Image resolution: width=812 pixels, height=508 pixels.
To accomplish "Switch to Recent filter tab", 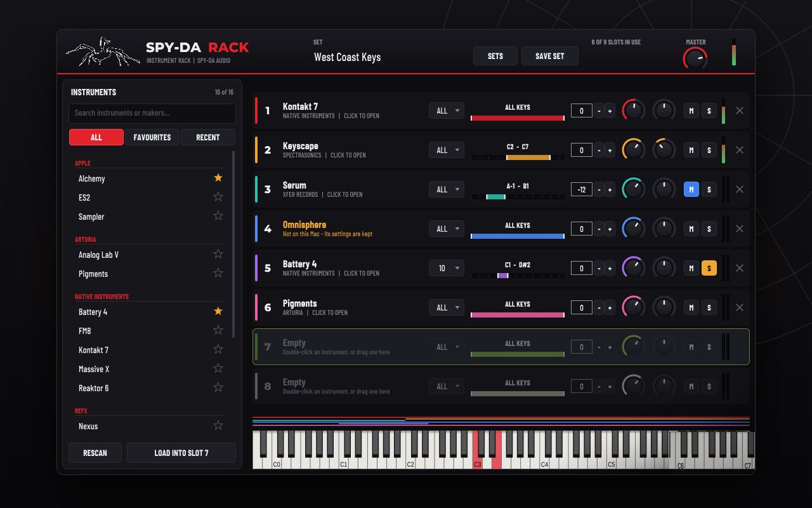I will click(x=208, y=137).
